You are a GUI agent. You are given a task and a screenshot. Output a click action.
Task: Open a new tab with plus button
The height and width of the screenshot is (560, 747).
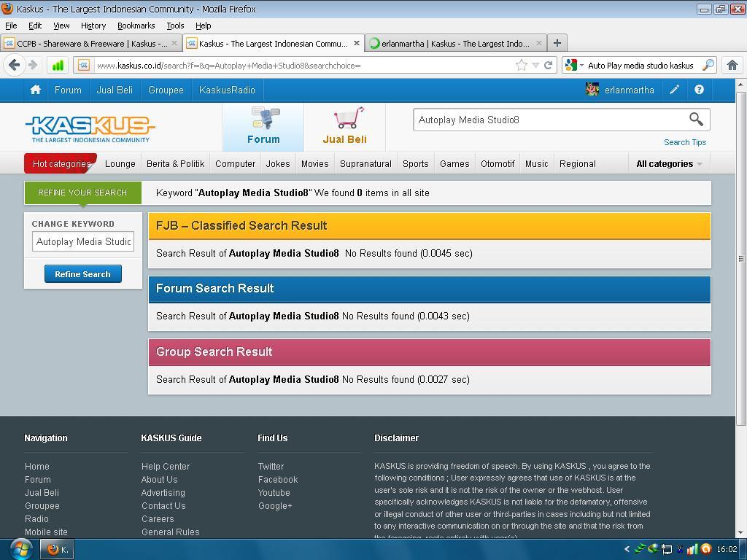pyautogui.click(x=557, y=43)
